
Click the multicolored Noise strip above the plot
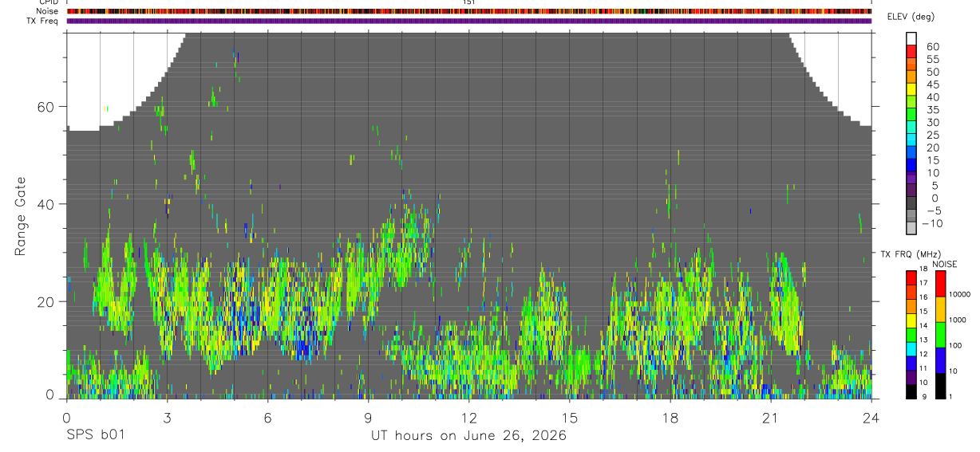(x=469, y=11)
